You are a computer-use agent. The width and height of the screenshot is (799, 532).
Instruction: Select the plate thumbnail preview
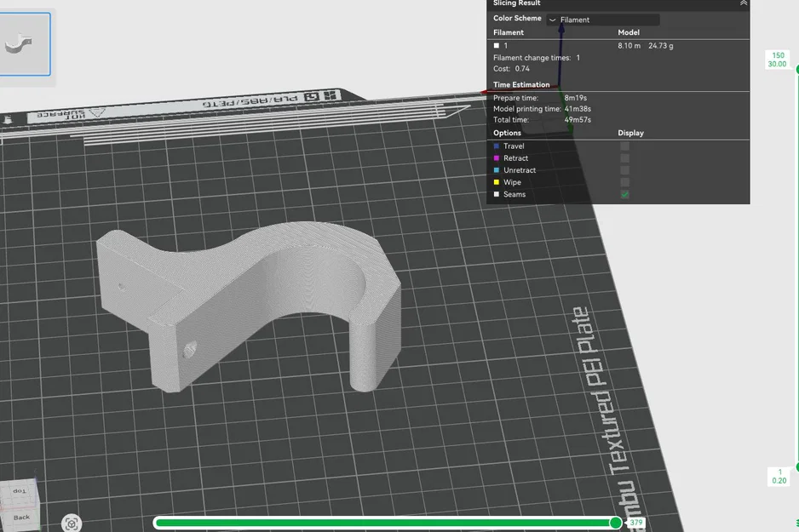pyautogui.click(x=24, y=44)
